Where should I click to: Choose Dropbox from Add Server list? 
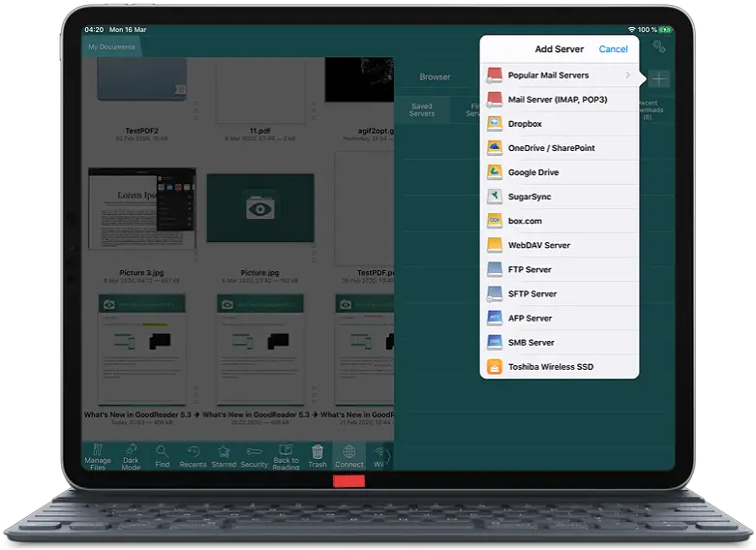coord(559,124)
